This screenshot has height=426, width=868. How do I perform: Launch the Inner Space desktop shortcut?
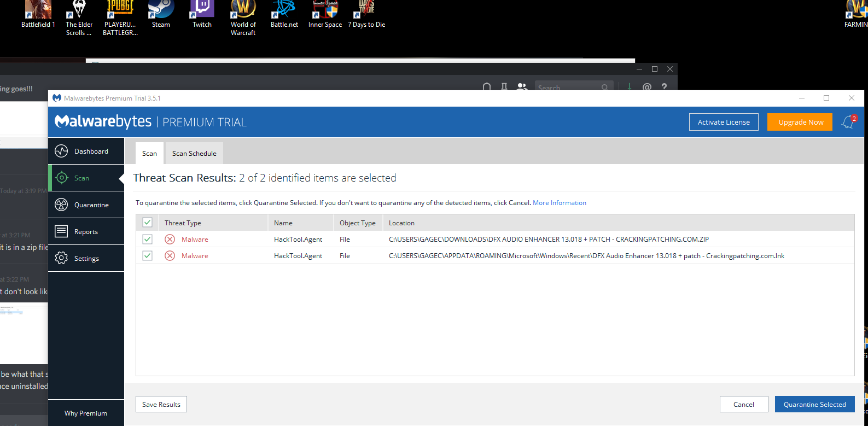(x=325, y=14)
